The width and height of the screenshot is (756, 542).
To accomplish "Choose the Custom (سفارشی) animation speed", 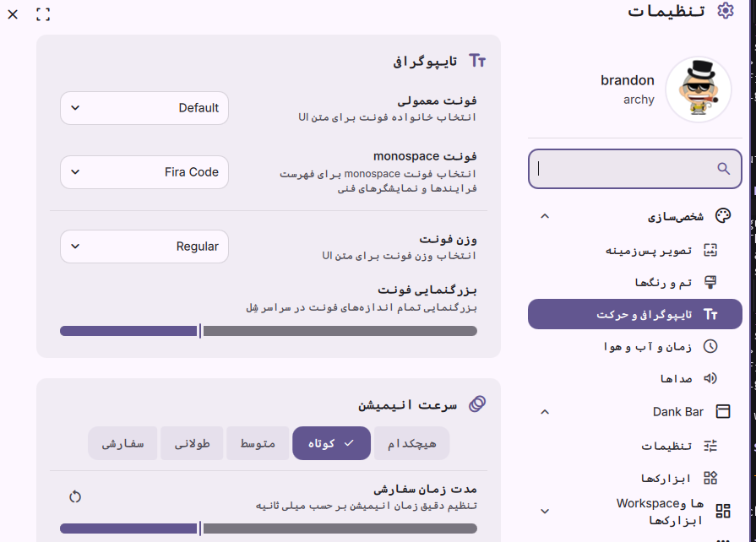I will tap(122, 443).
